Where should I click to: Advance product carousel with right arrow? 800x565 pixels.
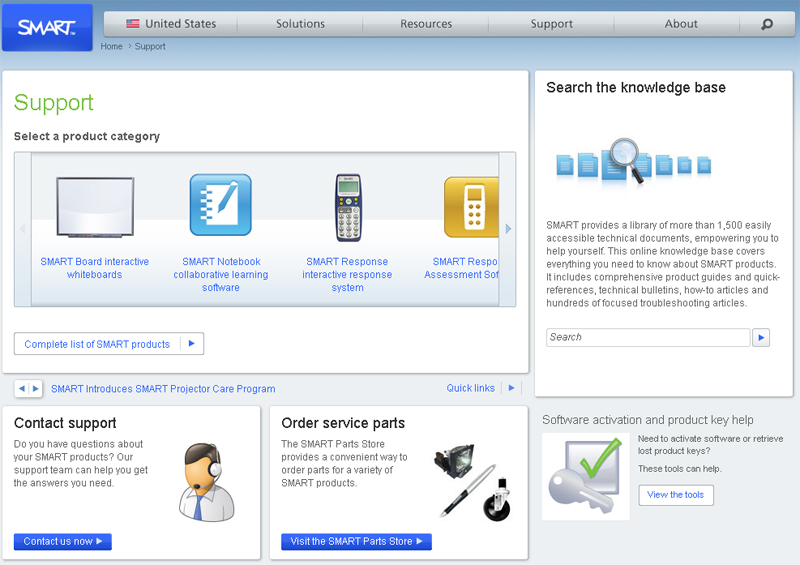tap(508, 229)
